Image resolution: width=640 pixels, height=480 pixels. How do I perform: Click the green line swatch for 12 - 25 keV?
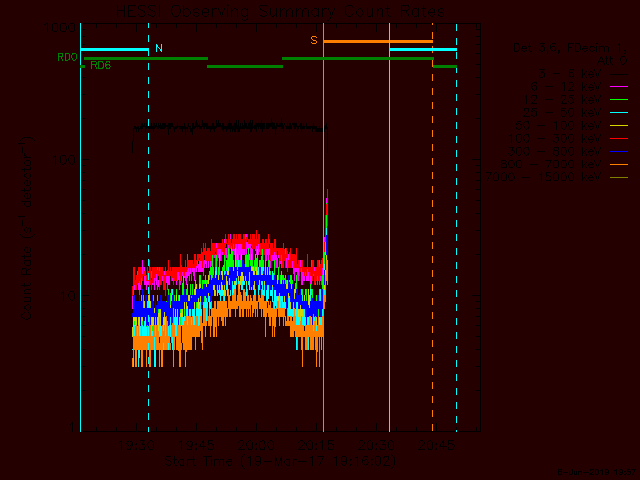(619, 100)
